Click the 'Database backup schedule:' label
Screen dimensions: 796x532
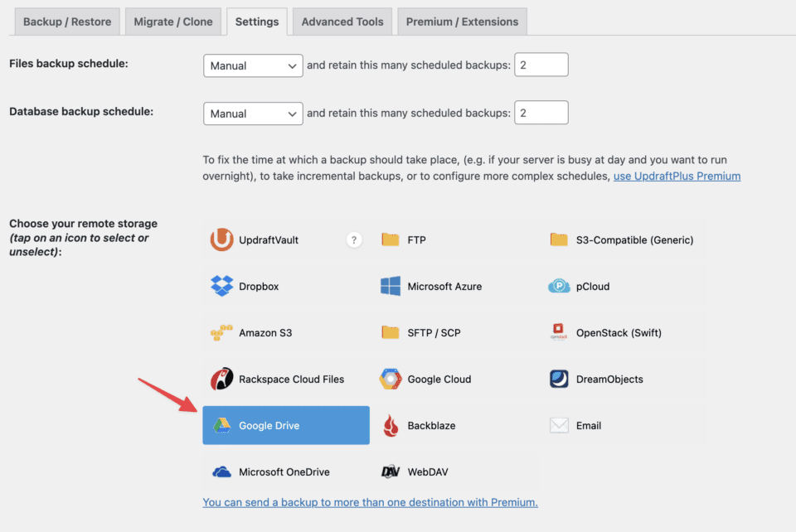click(x=81, y=112)
